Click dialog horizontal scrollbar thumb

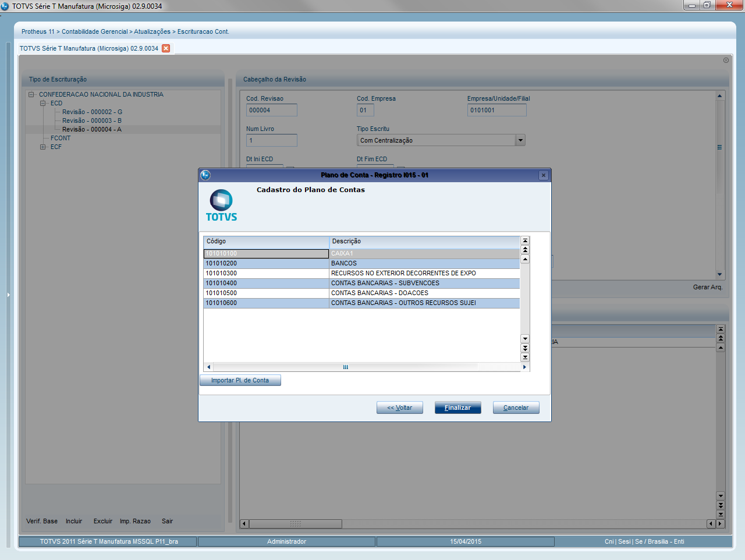tap(346, 367)
